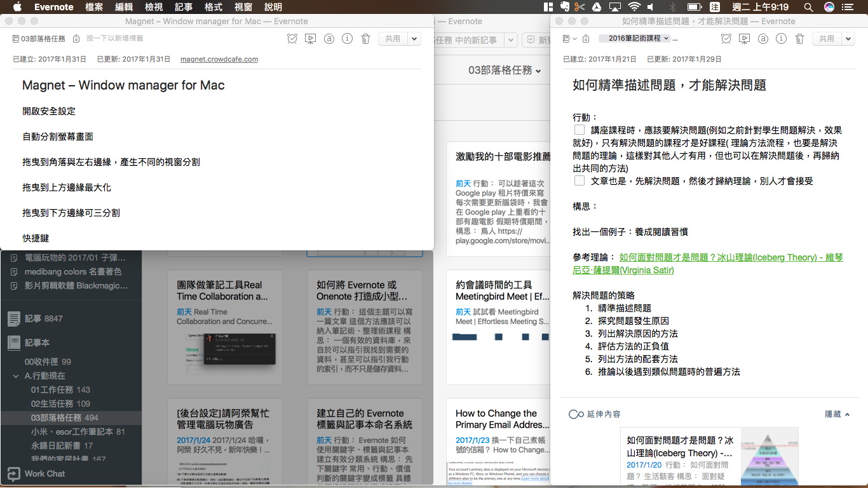Collapse the A.行動現在 notebook stack
Viewport: 868px width, 488px height.
point(16,376)
